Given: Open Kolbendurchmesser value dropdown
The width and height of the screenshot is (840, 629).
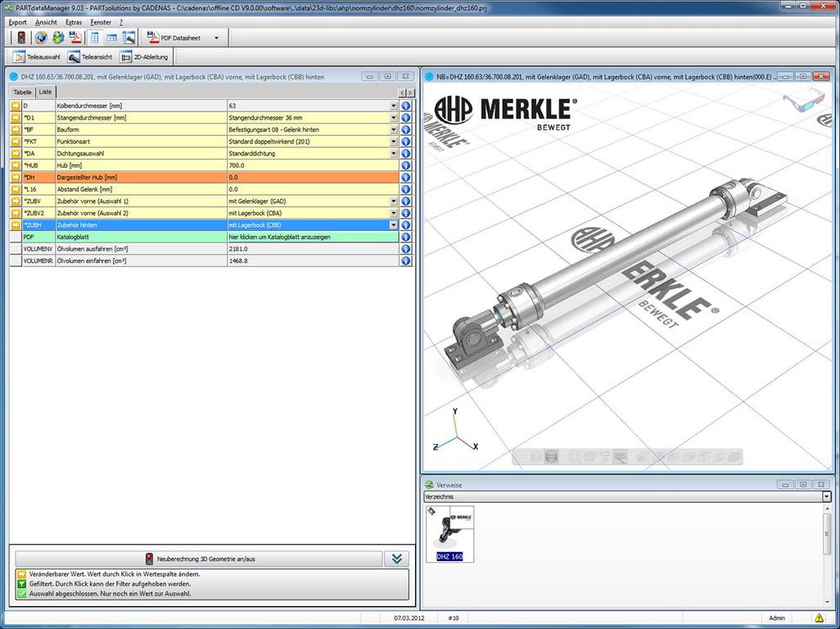Looking at the screenshot, I should tap(394, 106).
